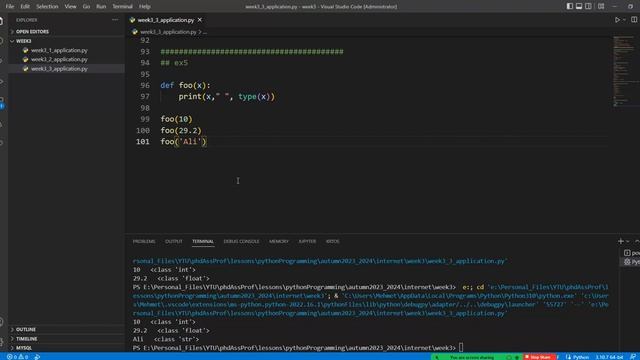Toggle the primary side bar layout icon
This screenshot has width=640, height=360.
pos(569,6)
